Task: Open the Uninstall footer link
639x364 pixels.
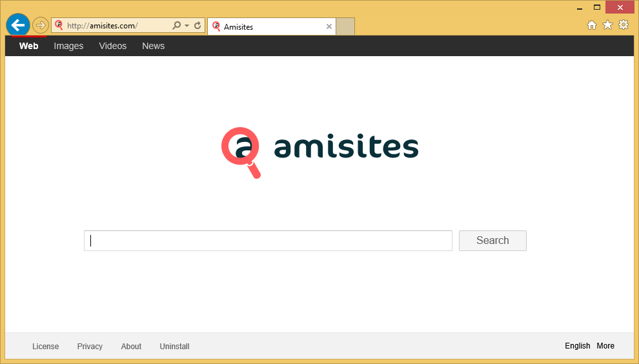Action: pos(174,347)
